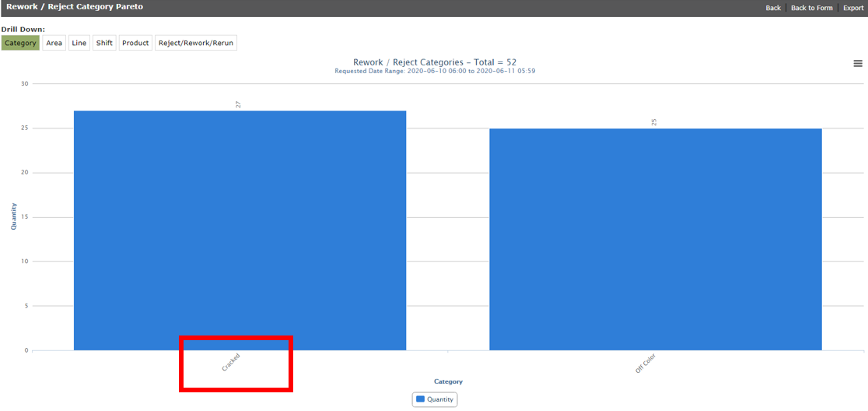Image resolution: width=868 pixels, height=411 pixels.
Task: Click the Requested Date Range subtitle
Action: [x=435, y=71]
